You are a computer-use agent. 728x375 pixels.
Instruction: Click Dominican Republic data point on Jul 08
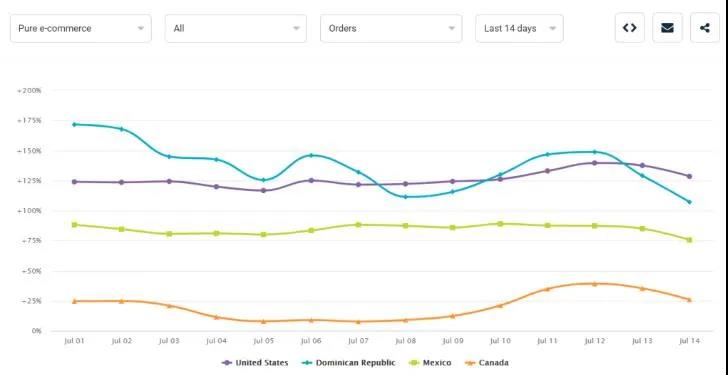coord(405,197)
